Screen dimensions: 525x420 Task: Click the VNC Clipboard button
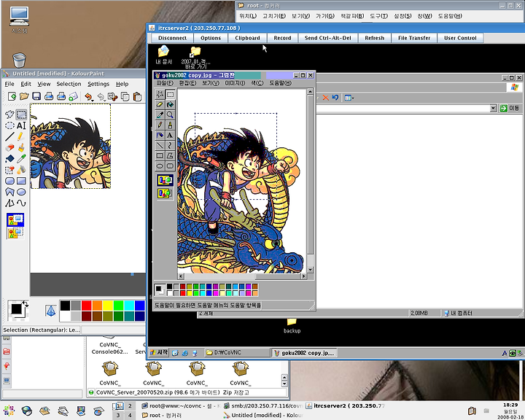coord(247,38)
